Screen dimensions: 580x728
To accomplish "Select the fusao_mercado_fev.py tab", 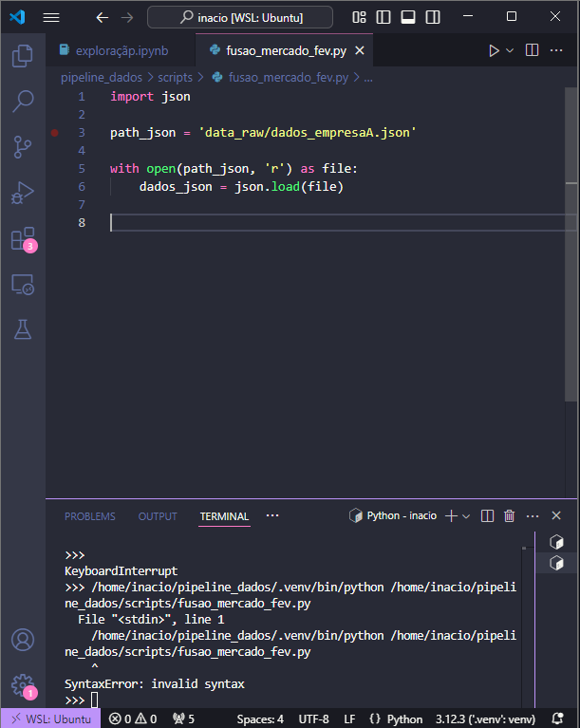I will point(285,50).
